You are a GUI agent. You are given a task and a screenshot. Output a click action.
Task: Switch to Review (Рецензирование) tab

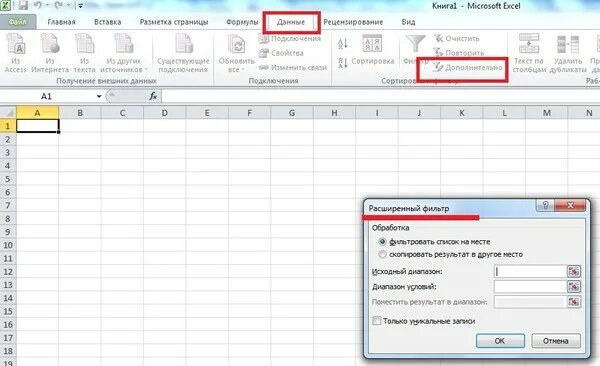(353, 22)
